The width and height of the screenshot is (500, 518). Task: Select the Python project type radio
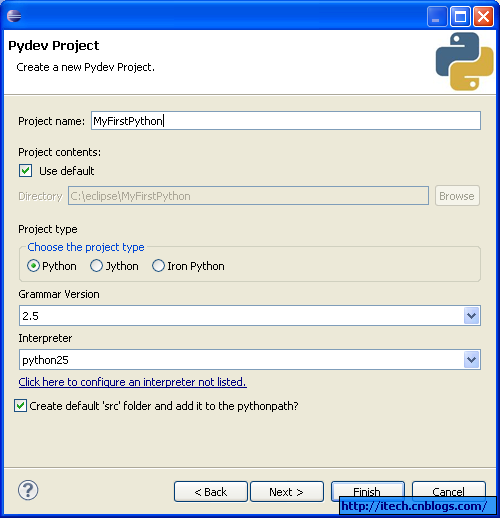point(33,266)
